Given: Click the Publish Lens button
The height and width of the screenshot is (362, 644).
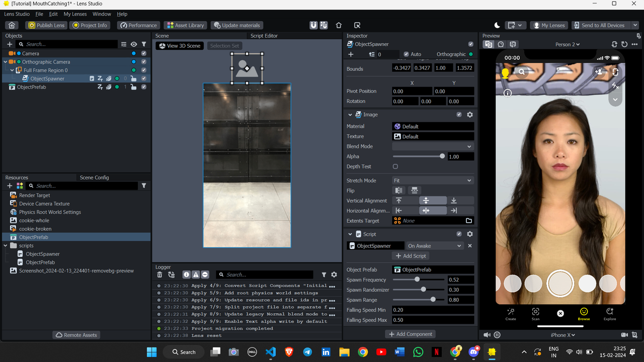Looking at the screenshot, I should coord(46,25).
